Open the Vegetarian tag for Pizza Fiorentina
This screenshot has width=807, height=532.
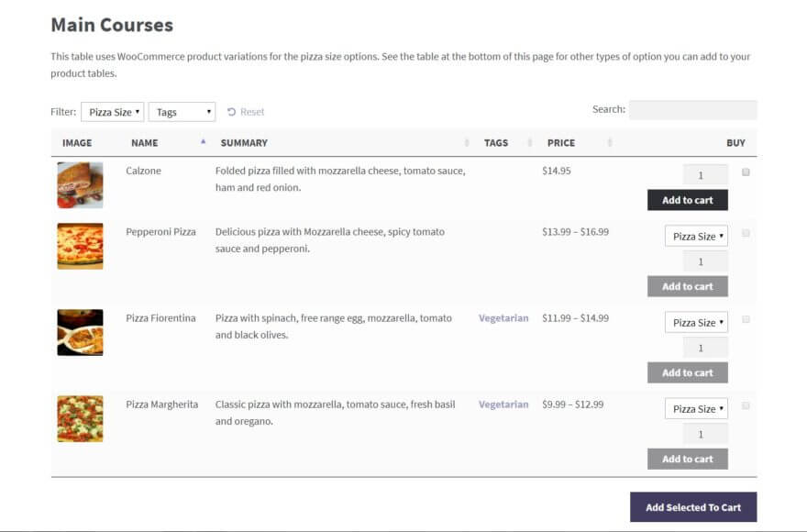pyautogui.click(x=503, y=317)
